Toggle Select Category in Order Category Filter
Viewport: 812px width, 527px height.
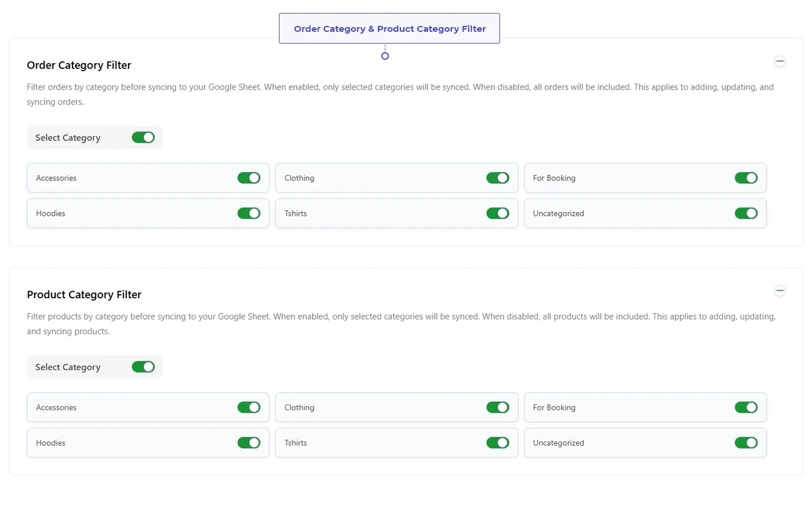(x=143, y=137)
